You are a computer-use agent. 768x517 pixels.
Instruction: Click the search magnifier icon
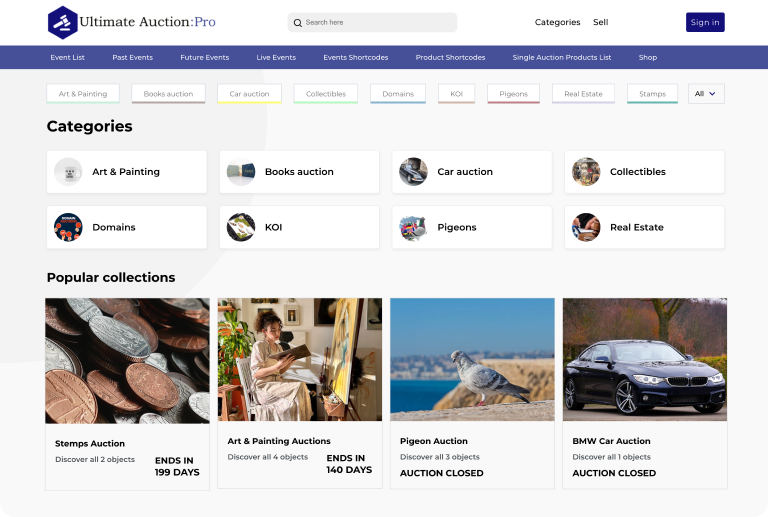pos(297,22)
